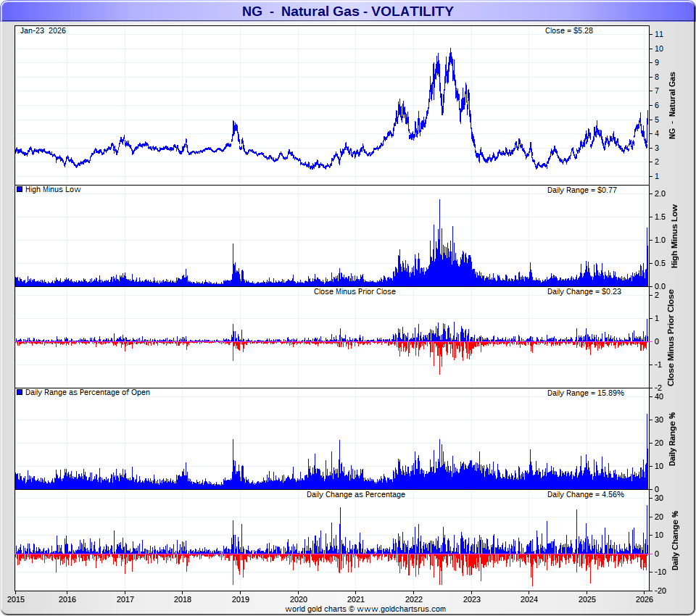Click the 2.0 tick on High Minus Low axis

[660, 193]
